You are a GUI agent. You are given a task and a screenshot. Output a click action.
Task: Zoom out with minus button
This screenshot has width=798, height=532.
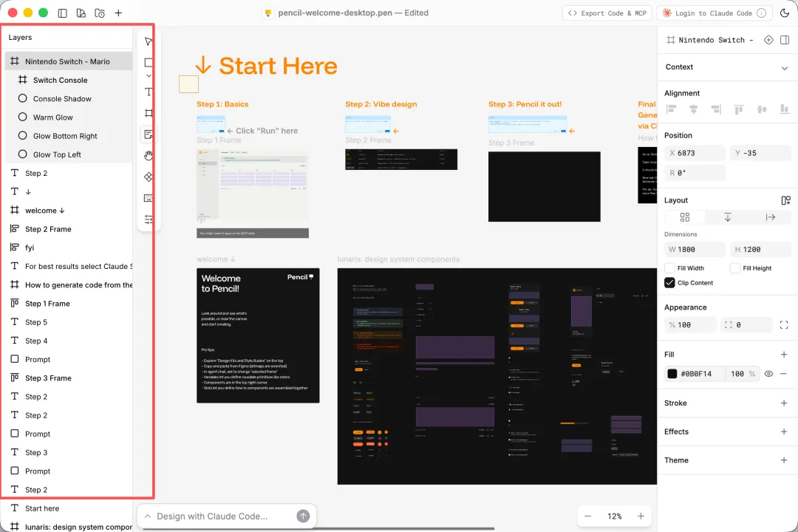(x=588, y=516)
